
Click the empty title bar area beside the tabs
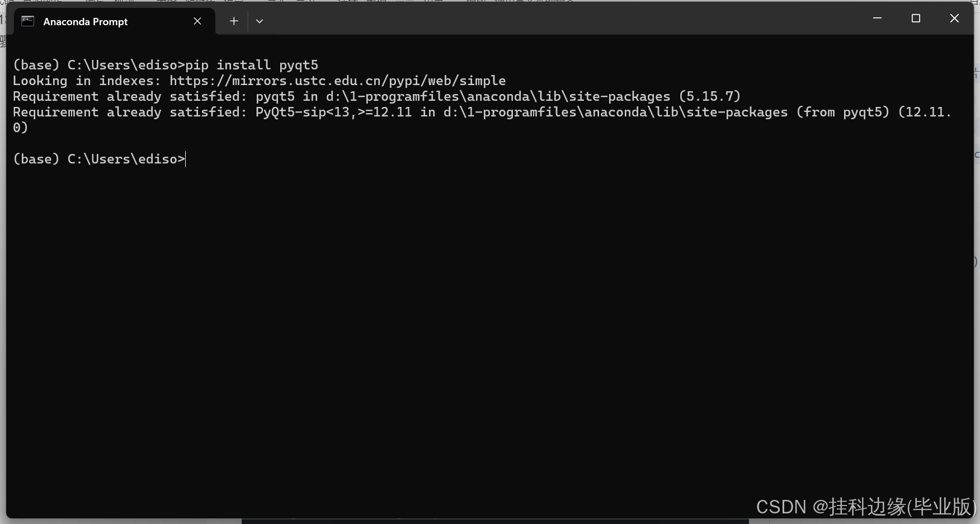point(559,18)
